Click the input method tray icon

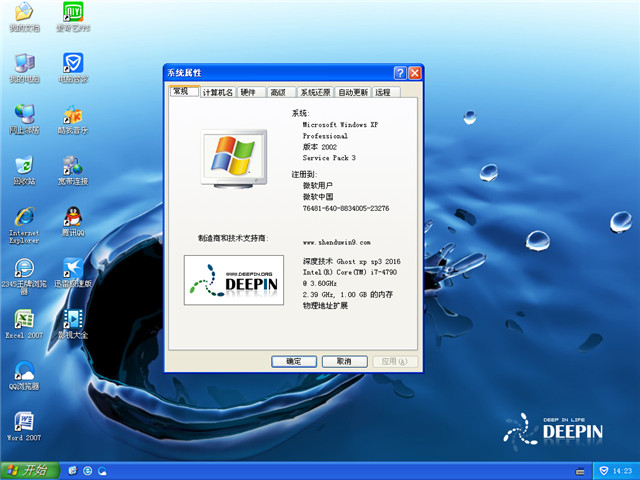[580, 471]
